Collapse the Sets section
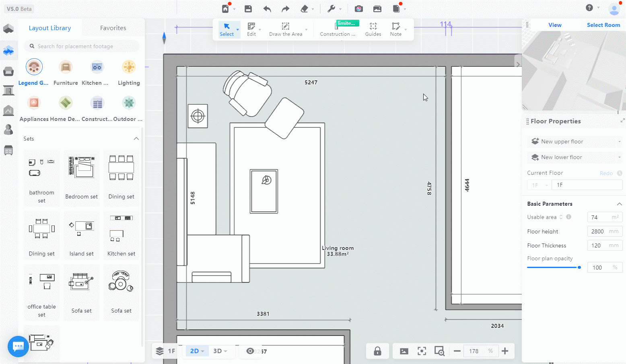This screenshot has width=626, height=364. pyautogui.click(x=136, y=139)
